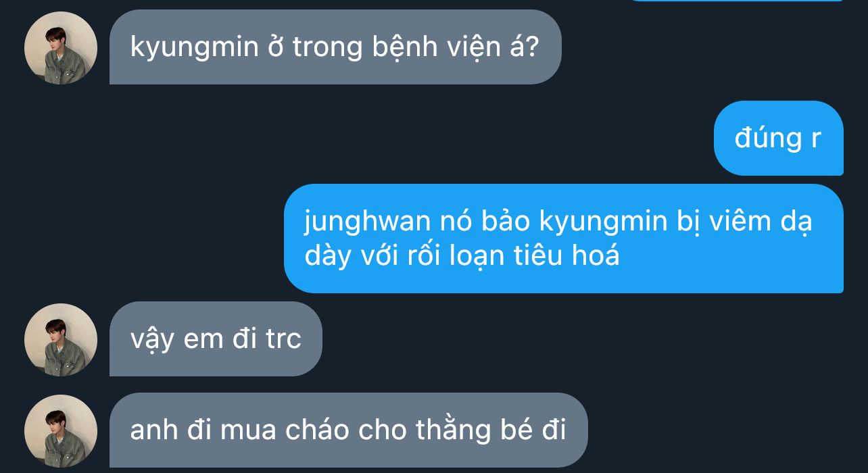The image size is (868, 473).
Task: Open the avatar beside "kyungmin ở trong bệnh viện á?"
Action: coord(61,48)
